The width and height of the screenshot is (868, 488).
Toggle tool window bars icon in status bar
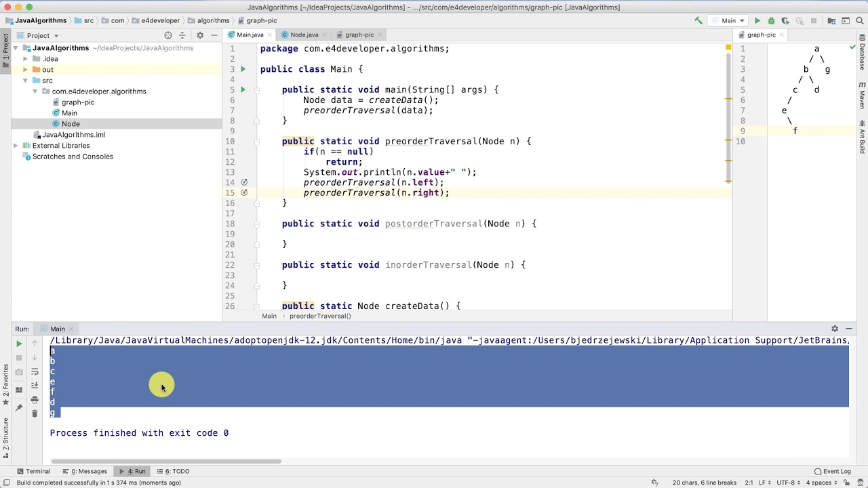tap(6, 483)
